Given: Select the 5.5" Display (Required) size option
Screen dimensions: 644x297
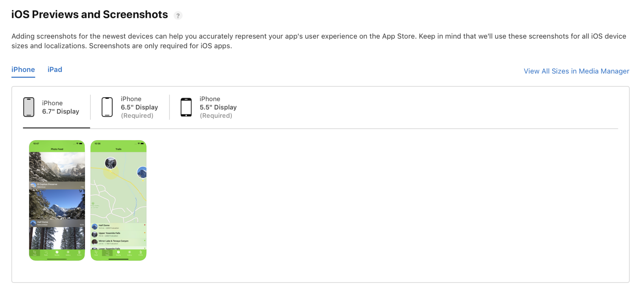Looking at the screenshot, I should pyautogui.click(x=218, y=107).
